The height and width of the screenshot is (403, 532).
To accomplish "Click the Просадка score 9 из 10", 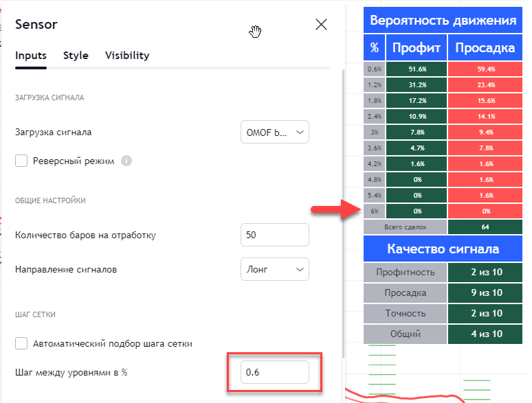I will 487,293.
